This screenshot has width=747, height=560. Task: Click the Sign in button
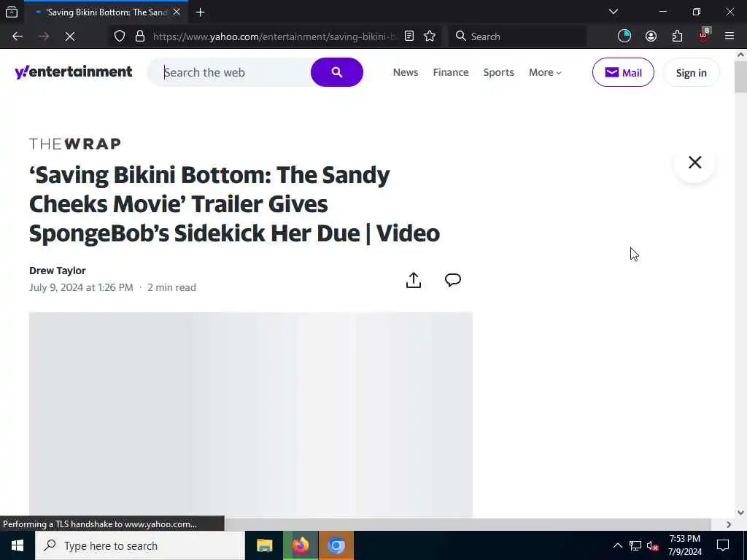(x=692, y=73)
